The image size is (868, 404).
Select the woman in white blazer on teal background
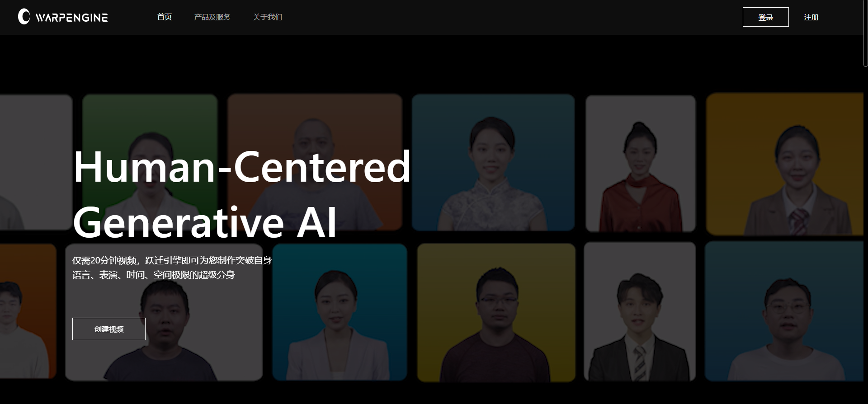click(340, 312)
